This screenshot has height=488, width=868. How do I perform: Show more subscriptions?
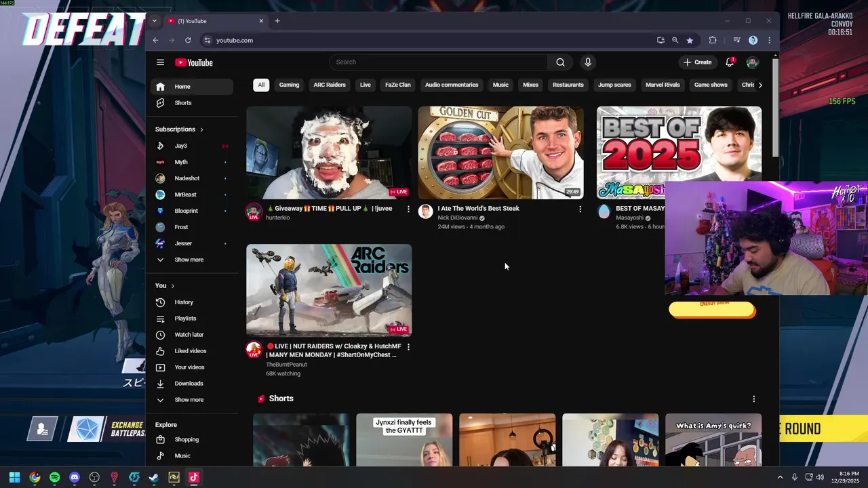point(192,260)
